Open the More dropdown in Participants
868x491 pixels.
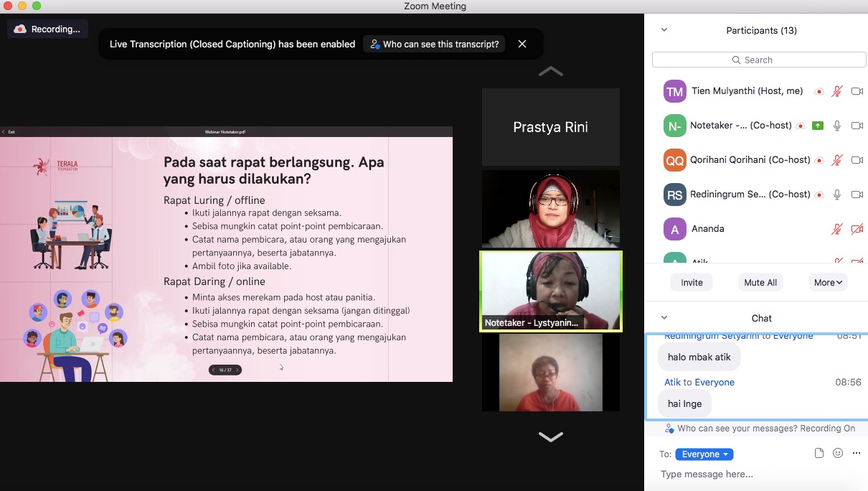828,282
